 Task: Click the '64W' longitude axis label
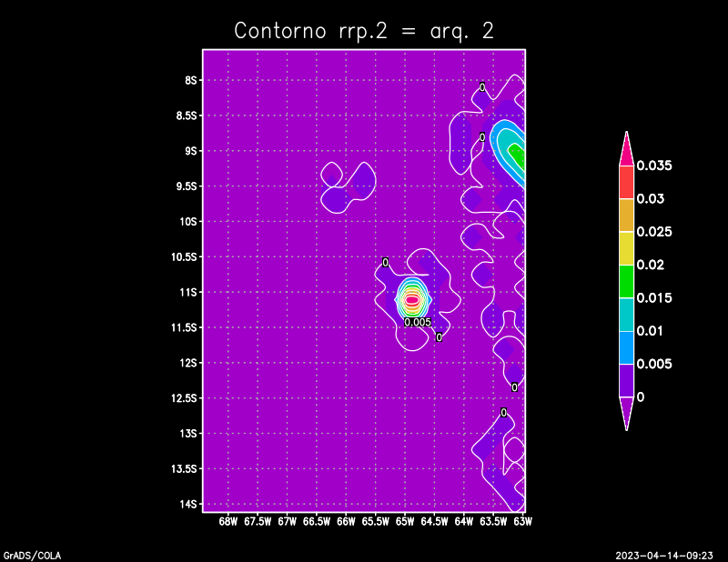(464, 522)
